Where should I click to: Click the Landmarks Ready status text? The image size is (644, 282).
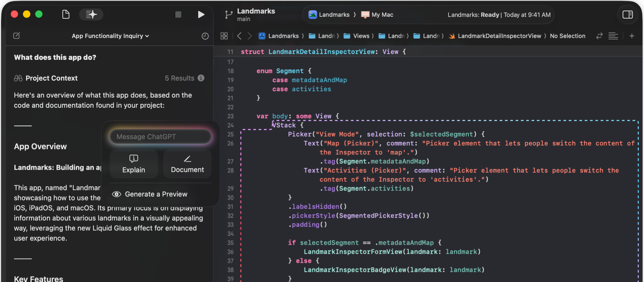point(499,15)
